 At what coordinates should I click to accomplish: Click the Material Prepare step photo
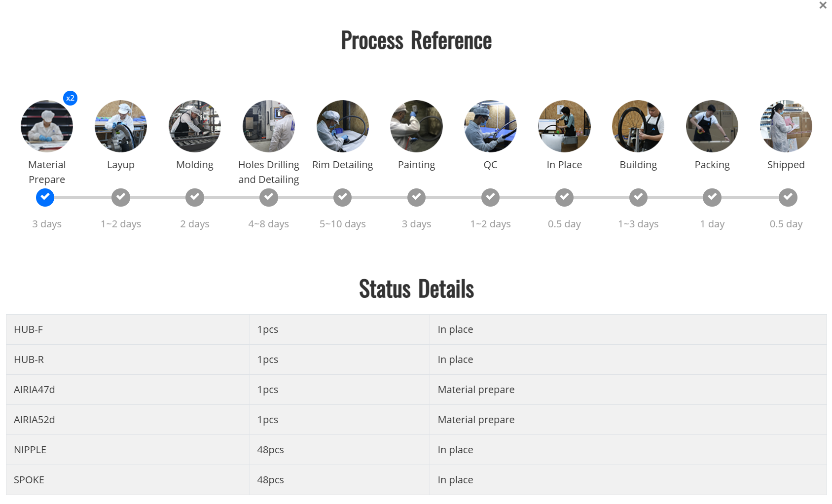coord(47,126)
